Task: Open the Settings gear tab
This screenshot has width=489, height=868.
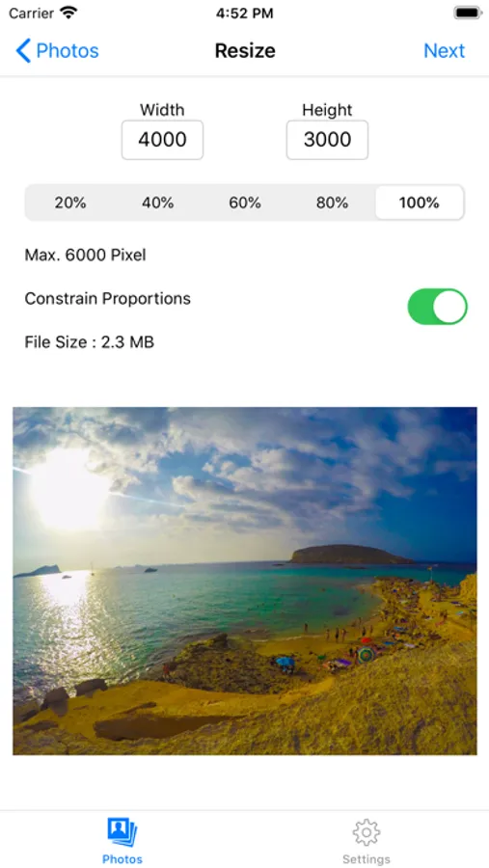Action: tap(367, 832)
